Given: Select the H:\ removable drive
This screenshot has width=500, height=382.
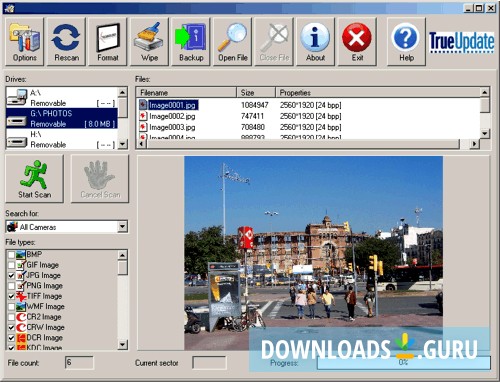Looking at the screenshot, I should coord(62,139).
